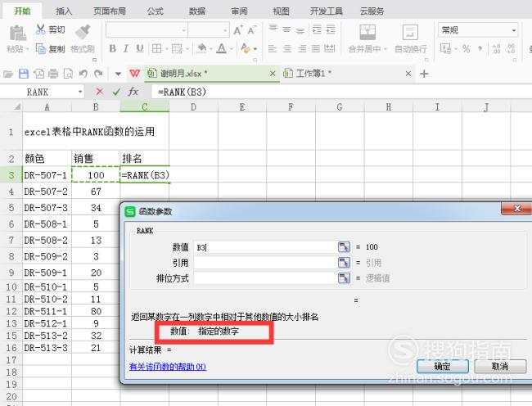Increase font size with the larger A icon
The height and width of the screenshot is (406, 532).
coord(238,30)
